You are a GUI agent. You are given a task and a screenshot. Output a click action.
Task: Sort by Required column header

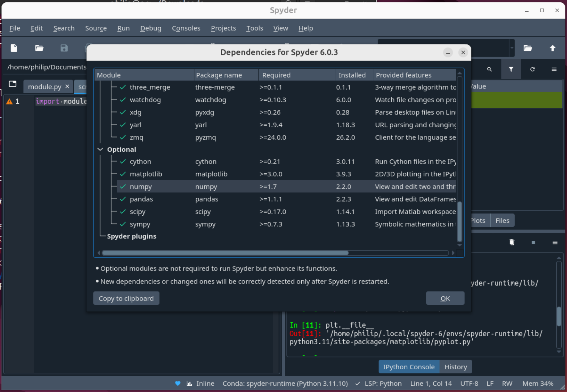pyautogui.click(x=297, y=75)
